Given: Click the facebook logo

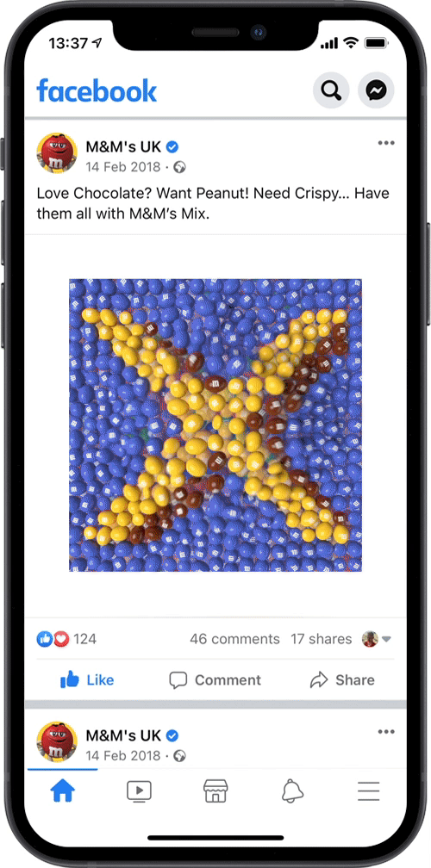Looking at the screenshot, I should point(97,90).
